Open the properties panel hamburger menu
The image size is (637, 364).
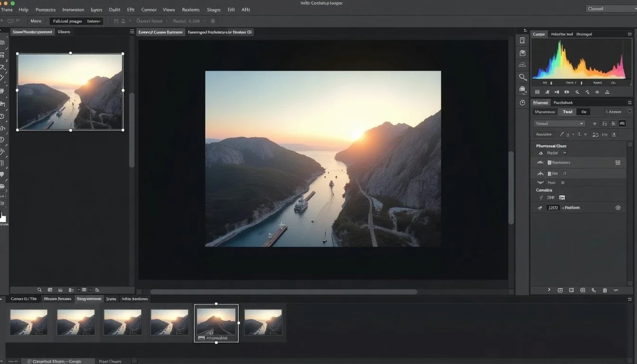[x=629, y=102]
